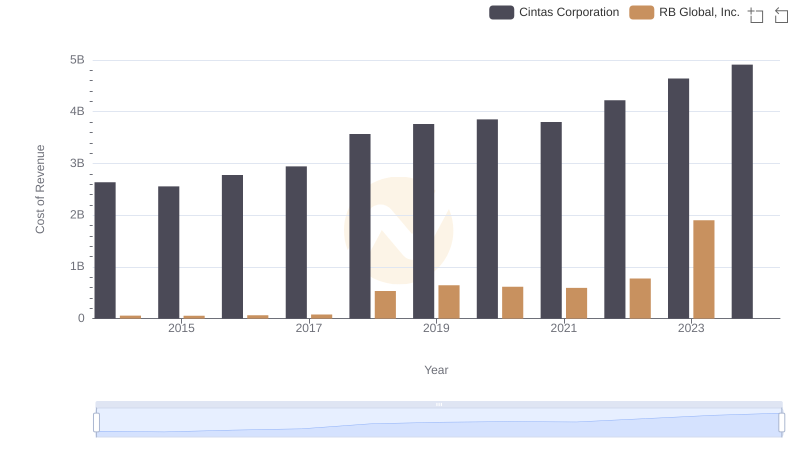Click Cintas Corporation dark legend swatch
The image size is (800, 461).
coord(501,12)
